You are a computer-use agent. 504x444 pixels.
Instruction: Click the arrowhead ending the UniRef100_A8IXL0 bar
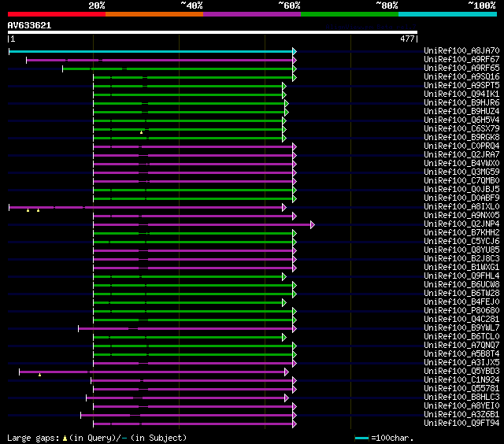coord(284,207)
